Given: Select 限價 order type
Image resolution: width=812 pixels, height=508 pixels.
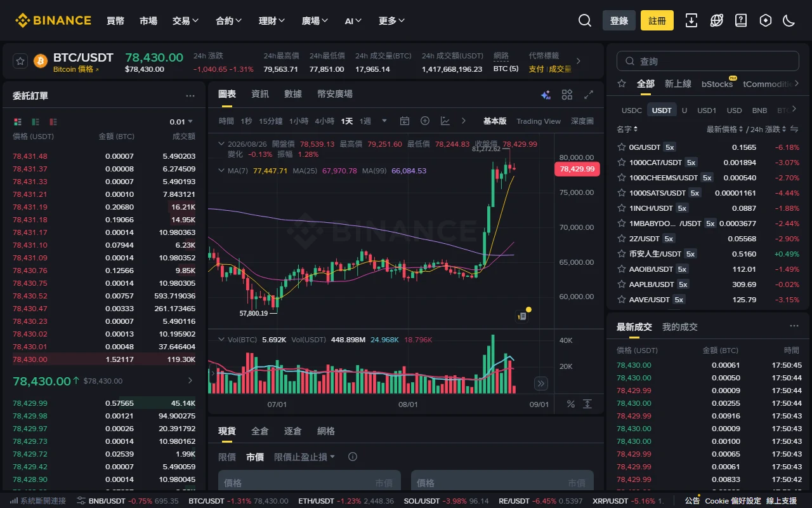Looking at the screenshot, I should (227, 457).
